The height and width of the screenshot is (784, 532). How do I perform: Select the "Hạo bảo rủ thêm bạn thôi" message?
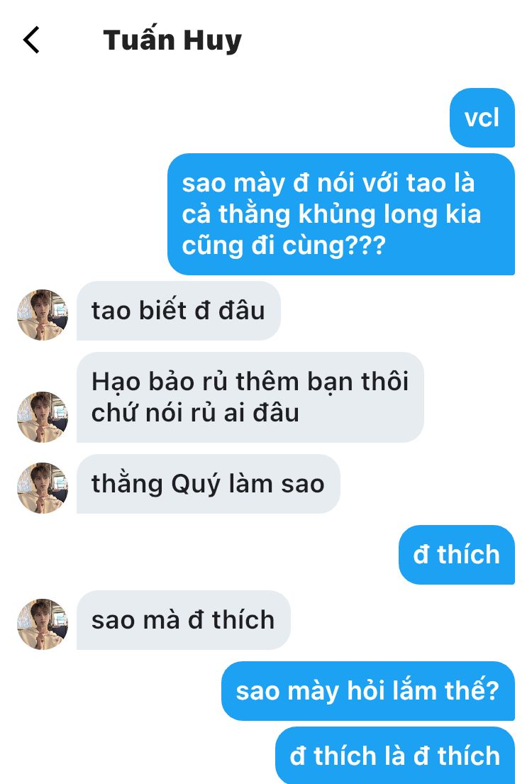(x=250, y=397)
